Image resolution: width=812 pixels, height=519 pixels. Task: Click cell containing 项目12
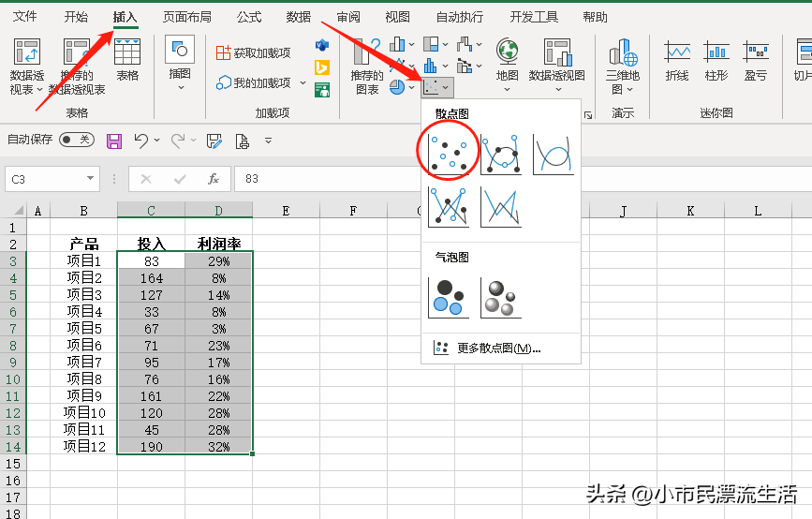[84, 446]
